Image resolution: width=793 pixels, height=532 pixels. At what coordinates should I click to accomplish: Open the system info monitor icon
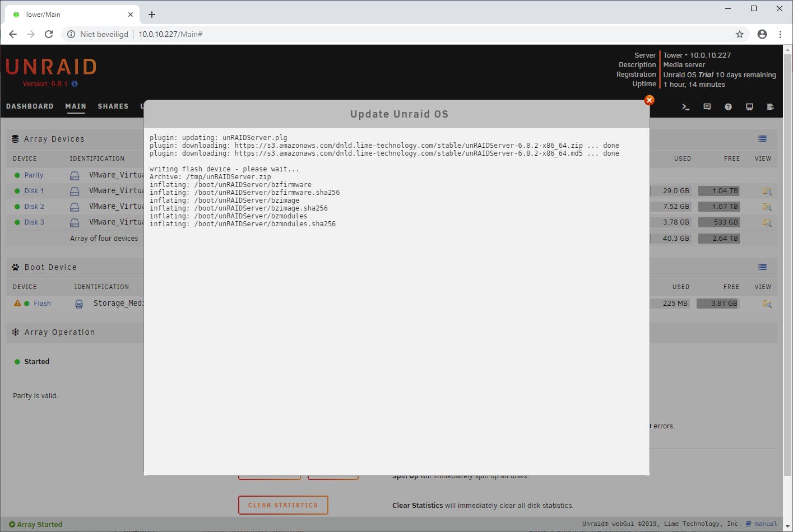point(749,106)
